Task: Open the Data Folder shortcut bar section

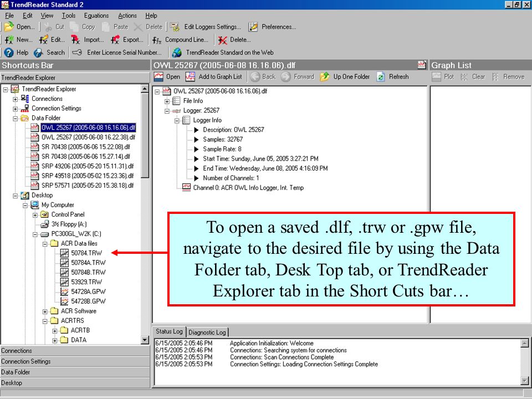Action: click(75, 372)
